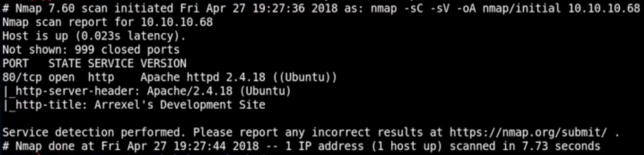
Task: Click 'Not shown: 999 closed ports' line
Action: tap(91, 50)
